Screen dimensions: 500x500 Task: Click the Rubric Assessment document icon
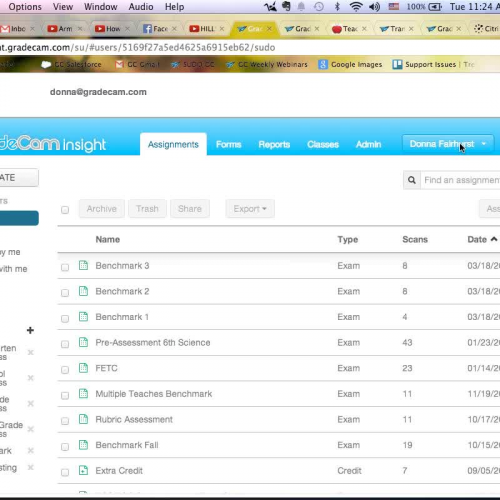click(83, 419)
